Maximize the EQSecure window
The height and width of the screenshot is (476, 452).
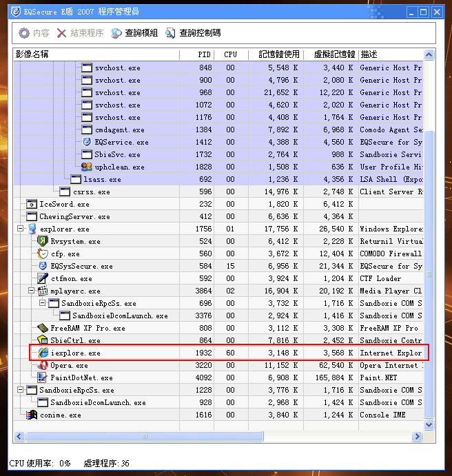tap(424, 12)
